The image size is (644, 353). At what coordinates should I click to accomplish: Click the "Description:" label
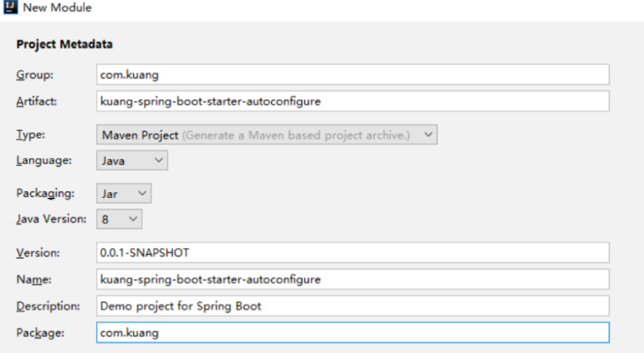click(48, 306)
